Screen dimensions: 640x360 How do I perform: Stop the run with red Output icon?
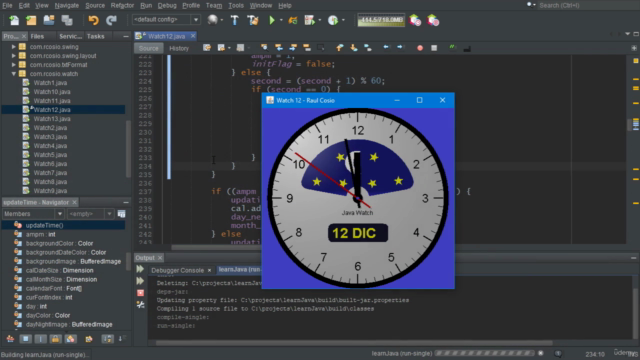coord(140,293)
